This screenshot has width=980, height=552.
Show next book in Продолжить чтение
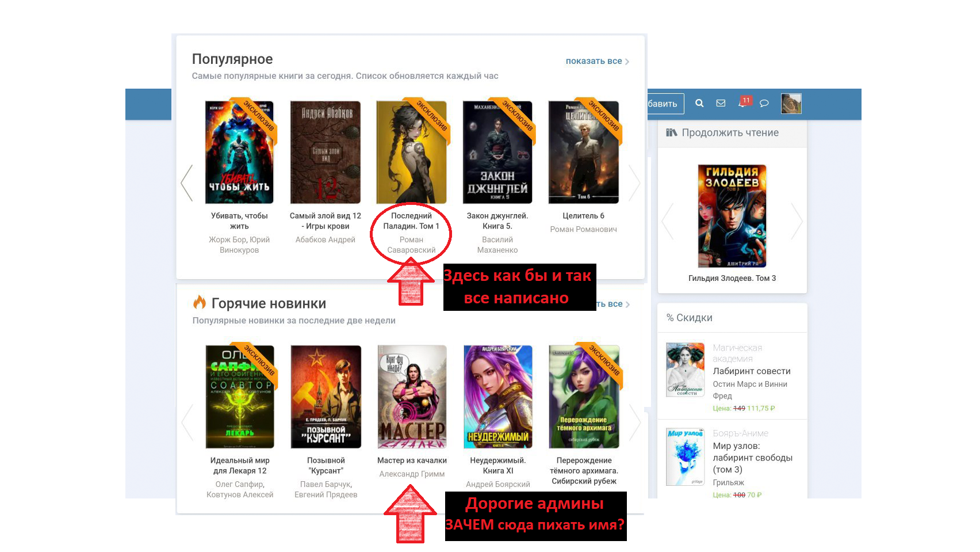[x=797, y=221]
